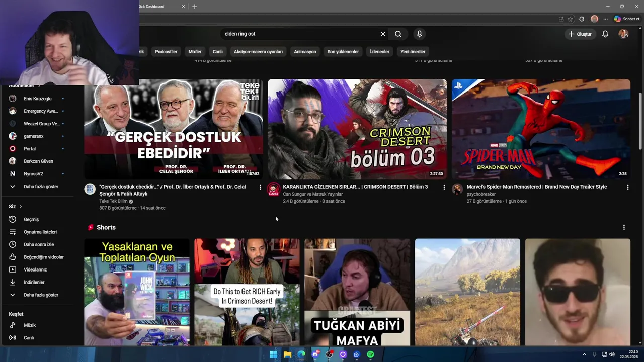Screen dimensions: 644x362
Task: Open a new browser tab
Action: [x=195, y=7]
